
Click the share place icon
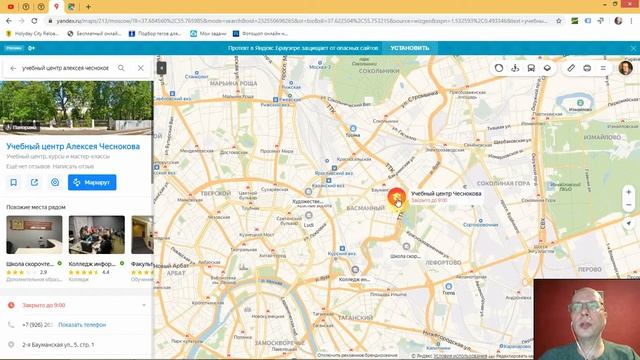point(34,182)
